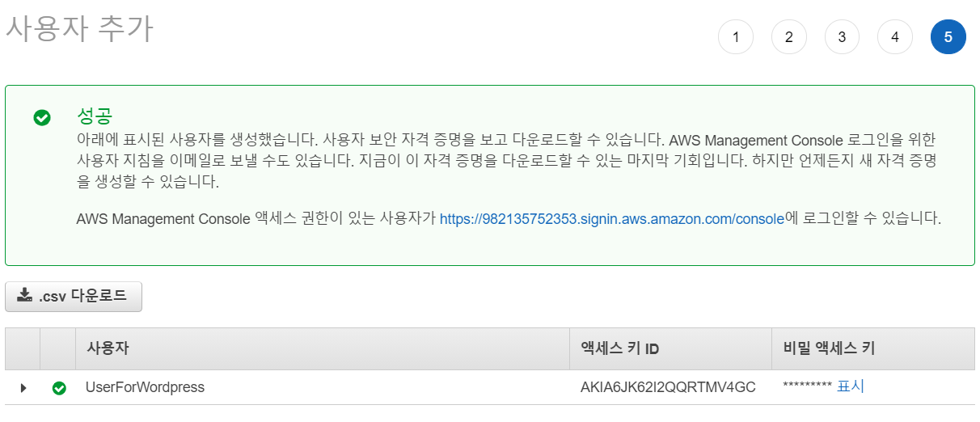Expand the UserForWordpress row details
The width and height of the screenshot is (980, 422).
[x=23, y=388]
